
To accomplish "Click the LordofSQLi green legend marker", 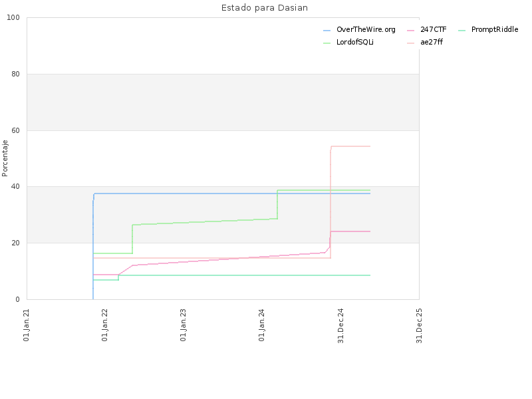I will tap(327, 43).
